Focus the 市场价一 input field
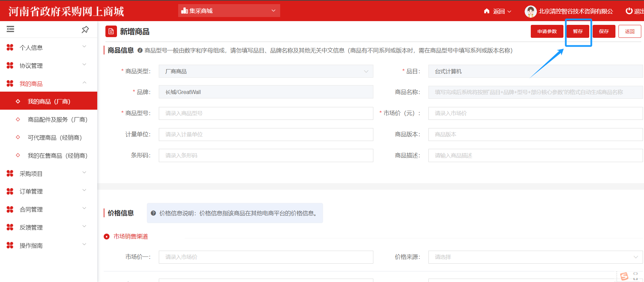The image size is (644, 282). (x=266, y=257)
